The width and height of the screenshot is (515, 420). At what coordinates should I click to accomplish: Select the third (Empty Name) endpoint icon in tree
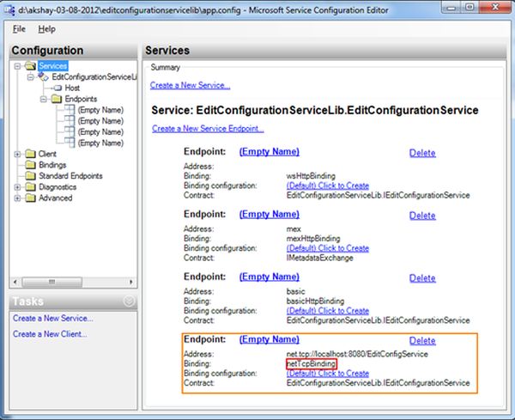(70, 131)
